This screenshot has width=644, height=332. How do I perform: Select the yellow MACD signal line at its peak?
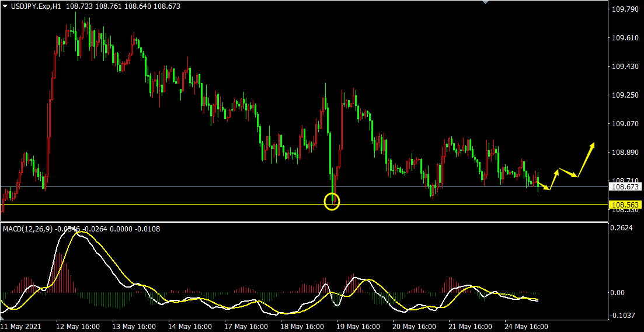[83, 232]
